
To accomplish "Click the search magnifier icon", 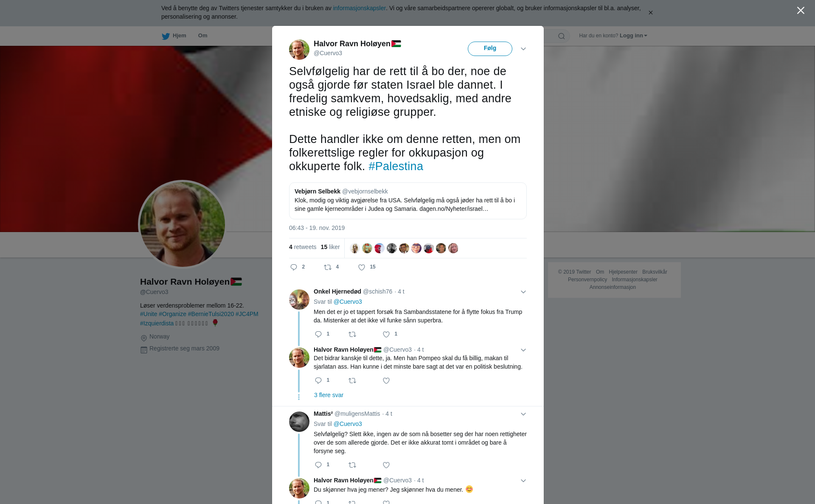I will [x=562, y=36].
